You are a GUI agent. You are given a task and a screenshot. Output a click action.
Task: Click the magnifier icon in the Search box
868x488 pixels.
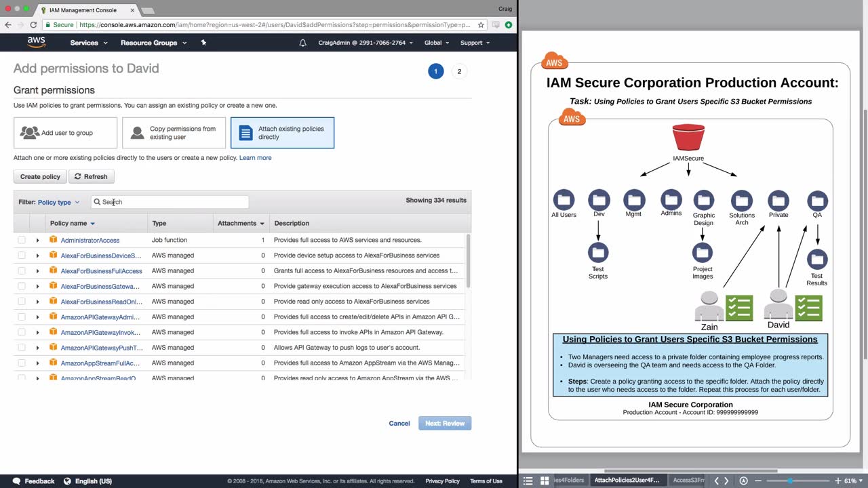[x=97, y=202]
